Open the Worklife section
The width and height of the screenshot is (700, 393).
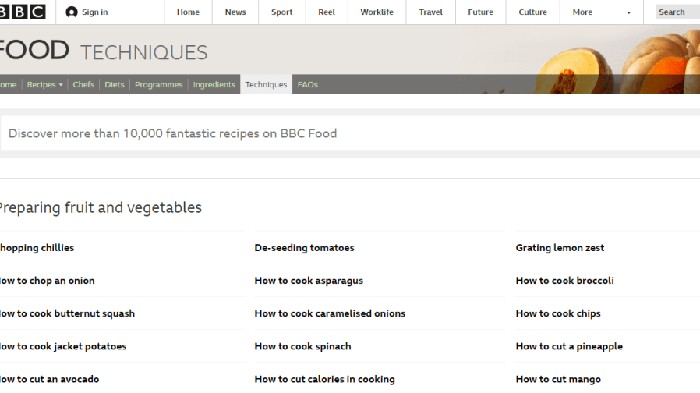pos(377,12)
